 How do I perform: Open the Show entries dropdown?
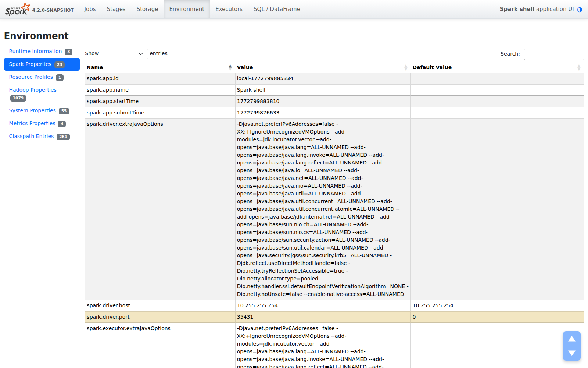(124, 54)
